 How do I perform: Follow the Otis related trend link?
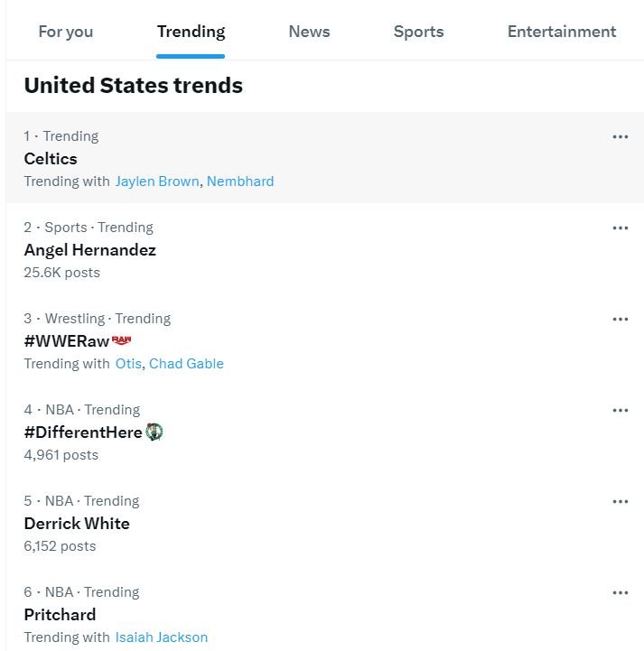pyautogui.click(x=128, y=364)
